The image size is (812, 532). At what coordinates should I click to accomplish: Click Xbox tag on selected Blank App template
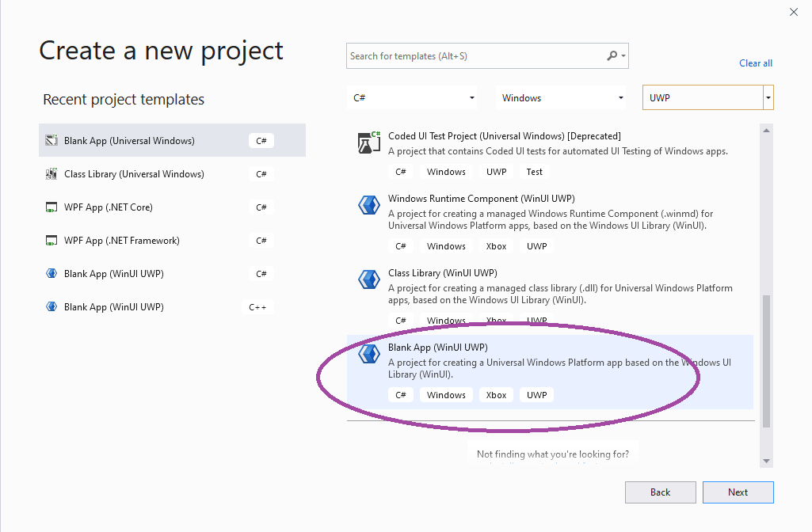(x=496, y=395)
